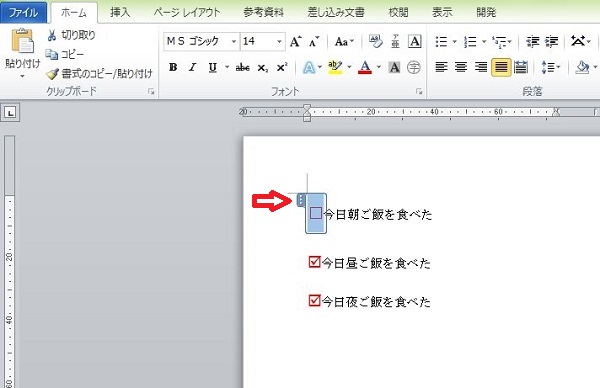Viewport: 600px width, 388px height.
Task: Open the highlight color dropdown arrow
Action: [349, 68]
